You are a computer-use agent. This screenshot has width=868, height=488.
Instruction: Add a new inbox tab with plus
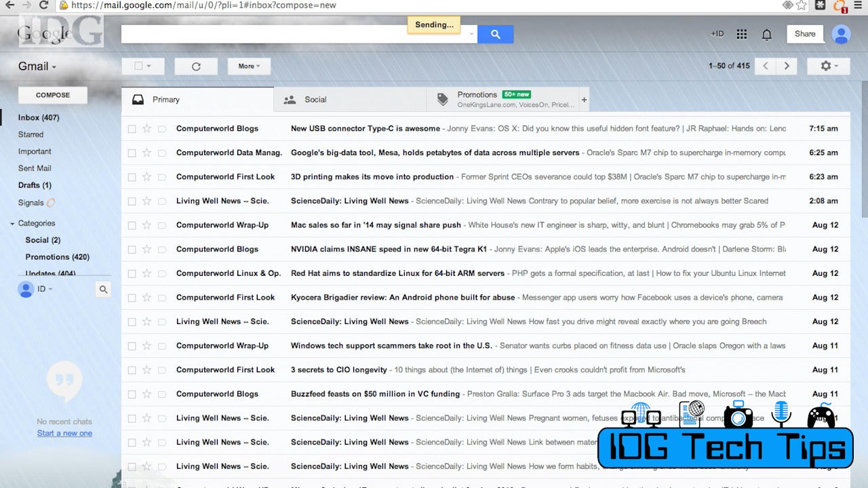click(584, 100)
